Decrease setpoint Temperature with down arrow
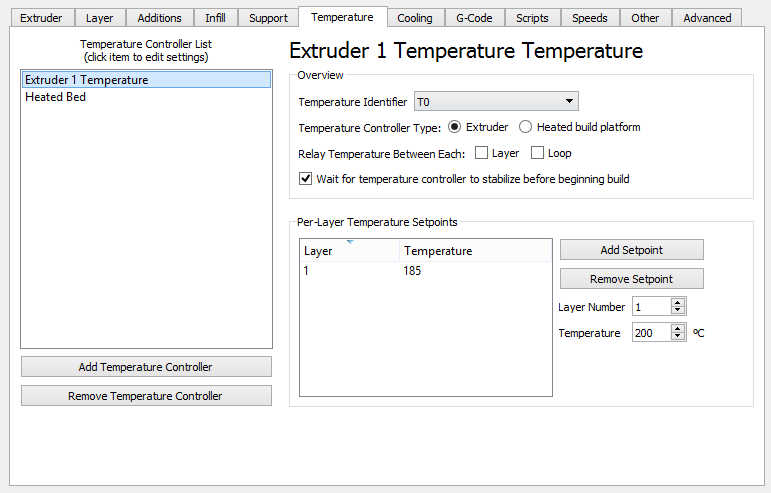The width and height of the screenshot is (771, 493). pos(678,337)
